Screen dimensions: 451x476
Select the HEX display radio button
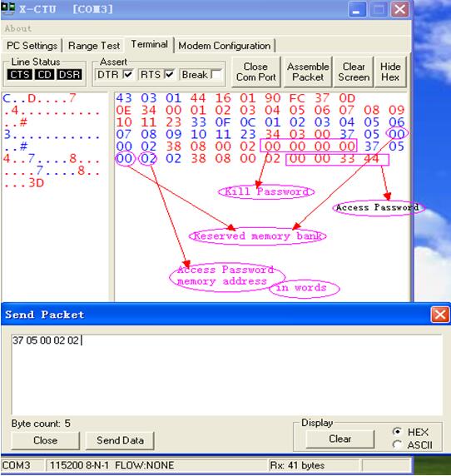tap(397, 431)
